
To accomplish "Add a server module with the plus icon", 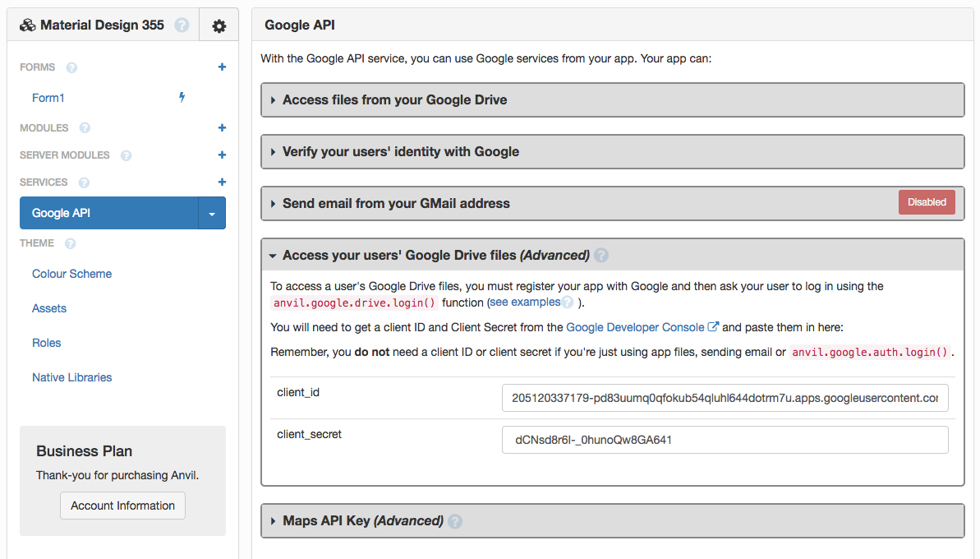I will [222, 155].
